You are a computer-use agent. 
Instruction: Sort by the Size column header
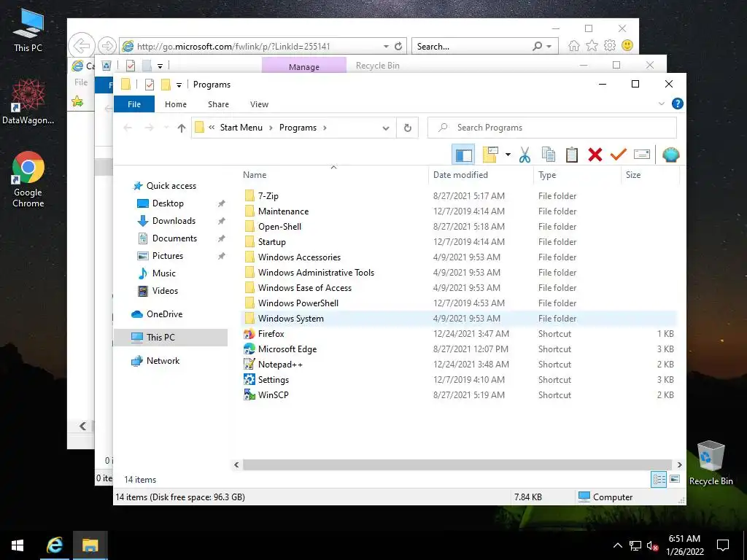coord(650,175)
